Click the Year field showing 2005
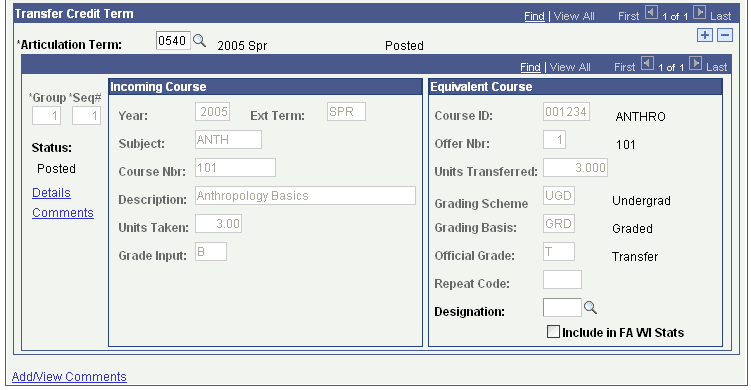This screenshot has height=390, width=751. (x=213, y=112)
